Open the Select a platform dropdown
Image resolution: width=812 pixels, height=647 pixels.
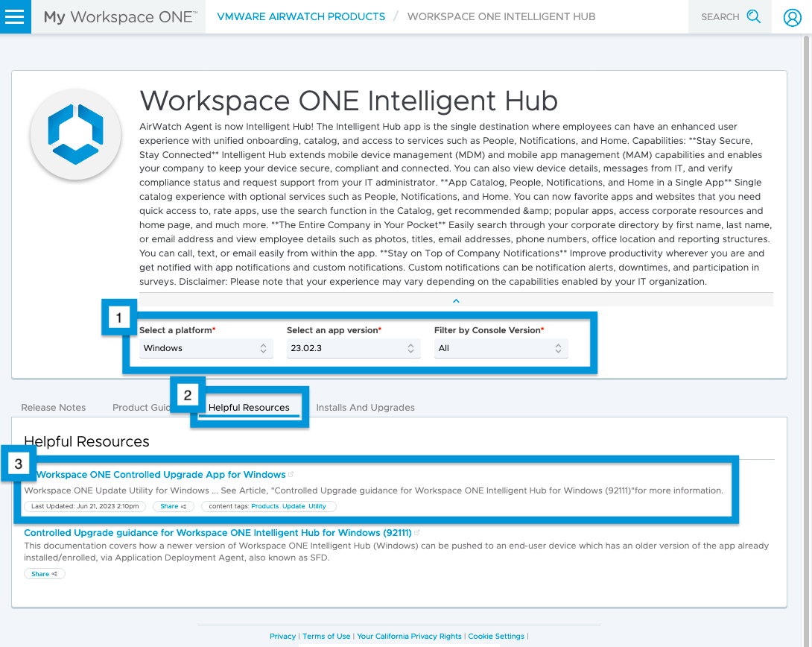pyautogui.click(x=206, y=348)
